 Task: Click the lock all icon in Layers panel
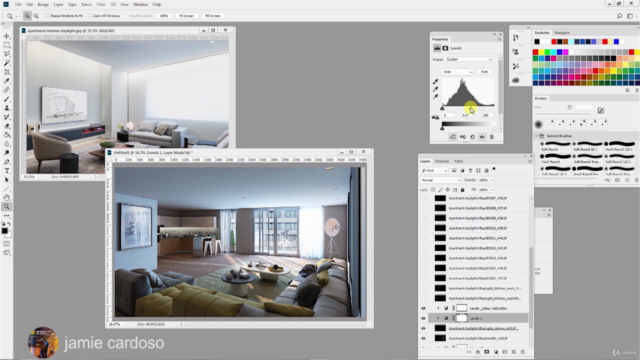click(x=462, y=190)
